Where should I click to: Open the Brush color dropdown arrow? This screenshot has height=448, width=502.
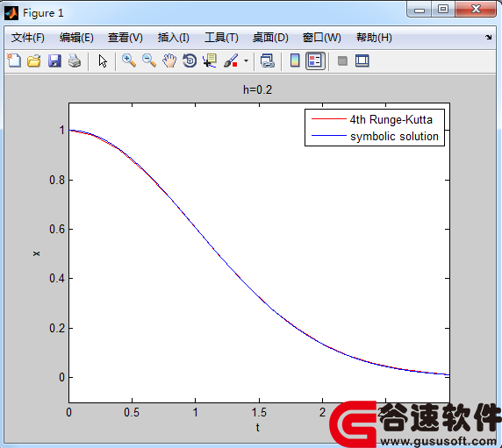246,60
